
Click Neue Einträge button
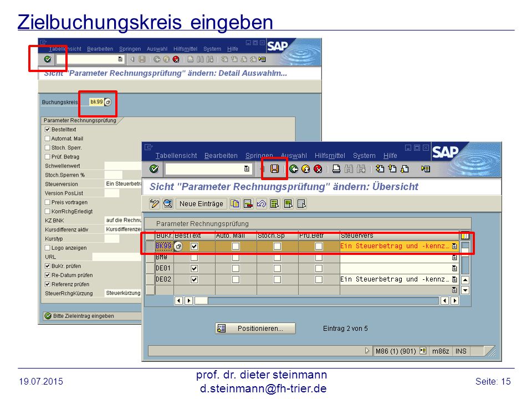point(201,203)
